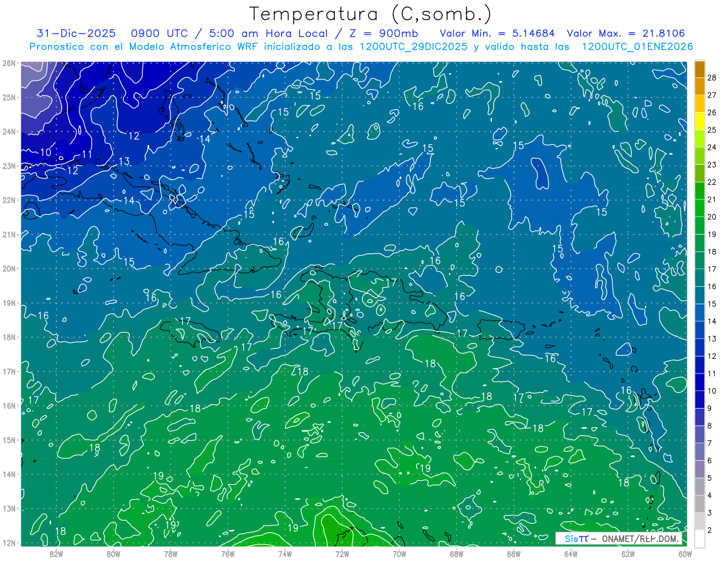
Task: Click the color legend value "2"
Action: pyautogui.click(x=710, y=530)
